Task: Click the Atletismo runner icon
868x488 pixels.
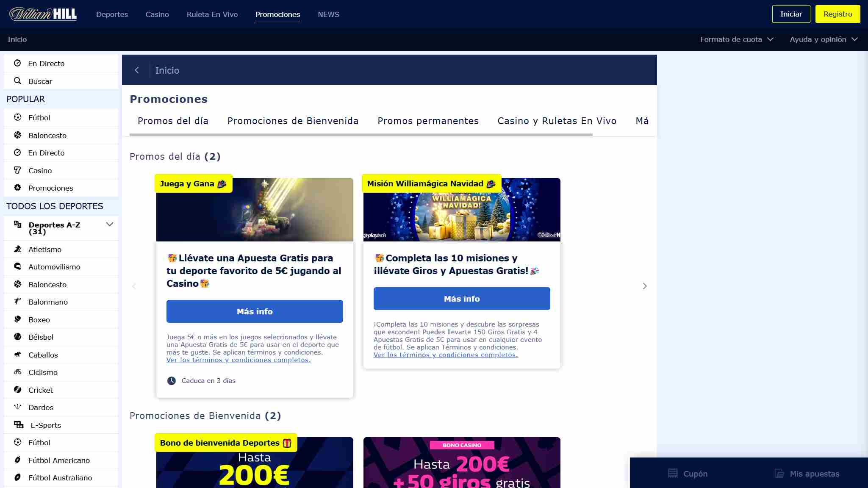Action: [17, 249]
